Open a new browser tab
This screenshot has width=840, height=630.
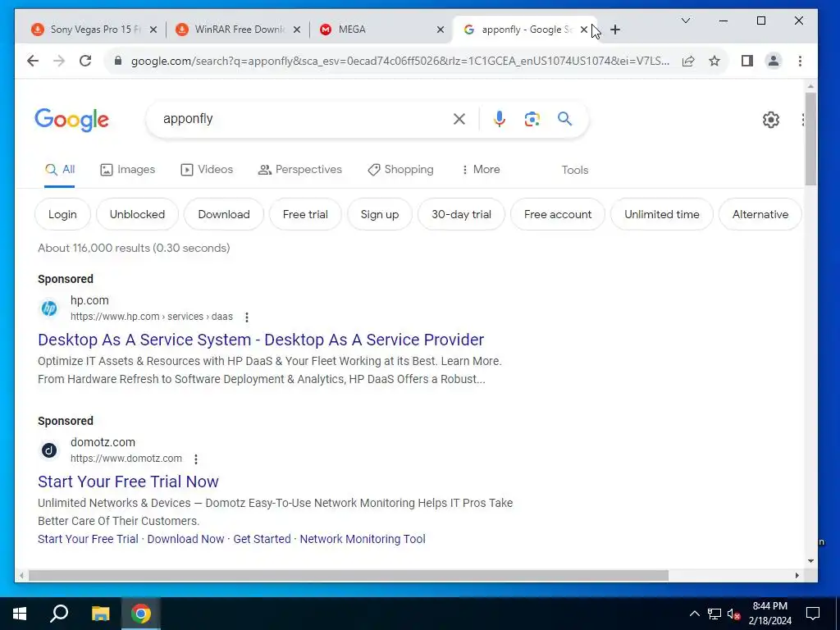click(x=615, y=30)
